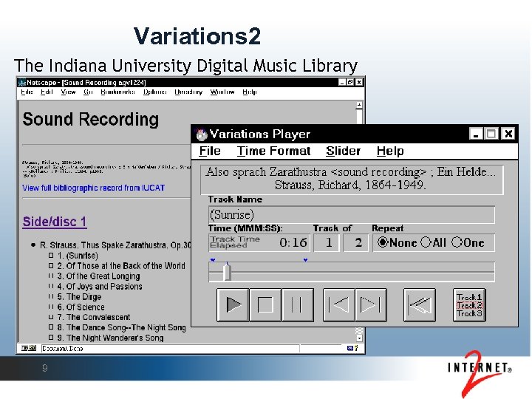Select track 9. The Night Wanderer's Song
Image resolution: width=532 pixels, height=399 pixels.
110,338
